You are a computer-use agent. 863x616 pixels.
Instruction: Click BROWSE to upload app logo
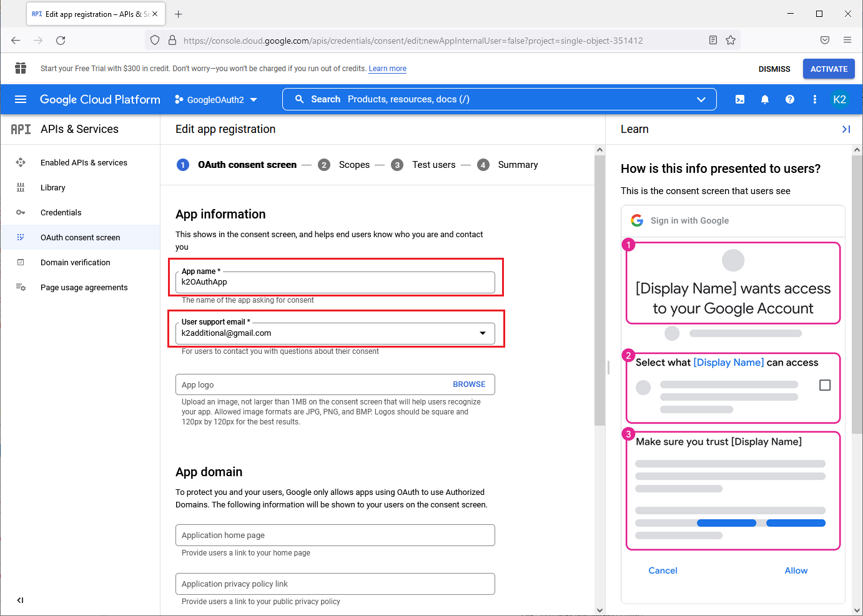pyautogui.click(x=469, y=384)
